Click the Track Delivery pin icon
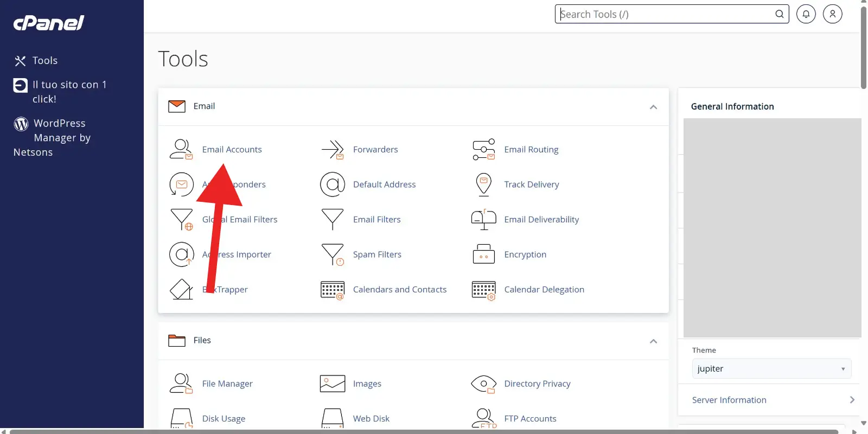 (483, 184)
